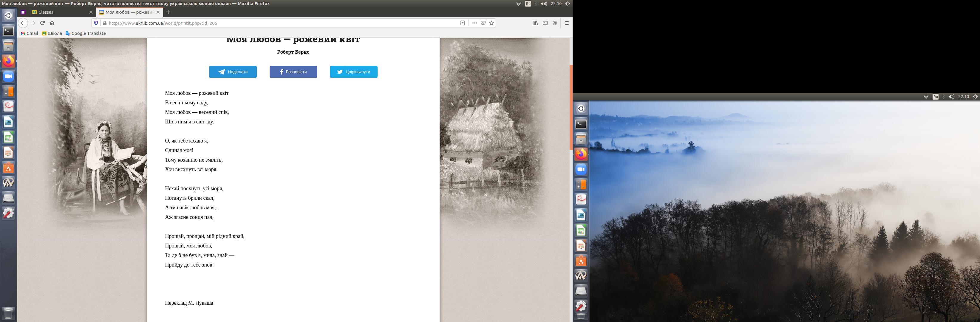Bookmark this page with star icon

click(x=491, y=23)
